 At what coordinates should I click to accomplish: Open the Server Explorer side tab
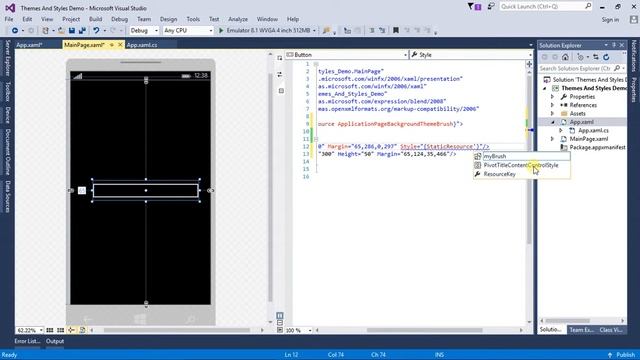pyautogui.click(x=7, y=58)
